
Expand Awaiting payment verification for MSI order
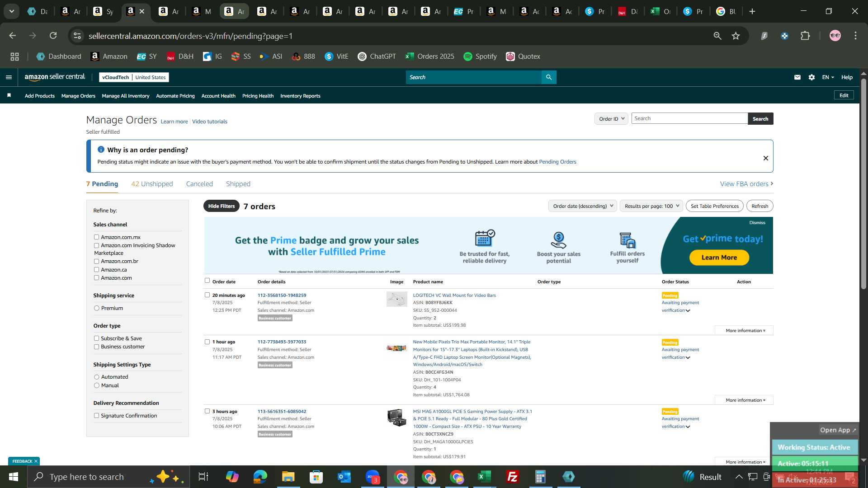680,422
